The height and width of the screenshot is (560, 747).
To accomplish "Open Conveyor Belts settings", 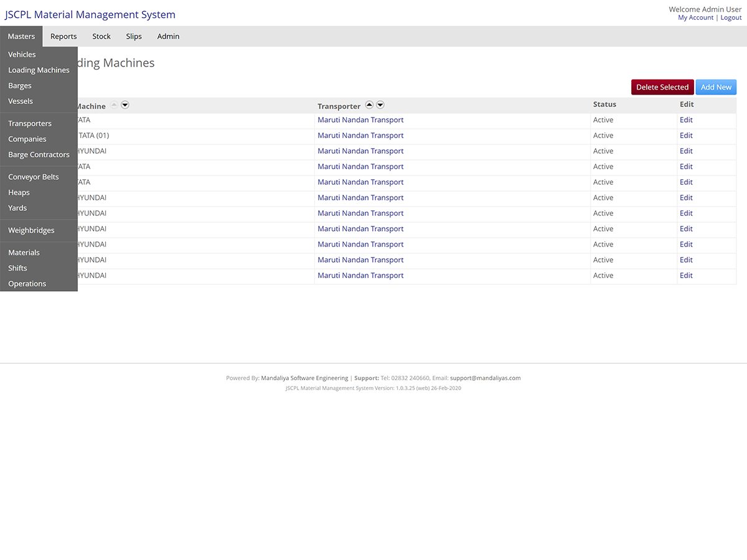I will point(33,176).
